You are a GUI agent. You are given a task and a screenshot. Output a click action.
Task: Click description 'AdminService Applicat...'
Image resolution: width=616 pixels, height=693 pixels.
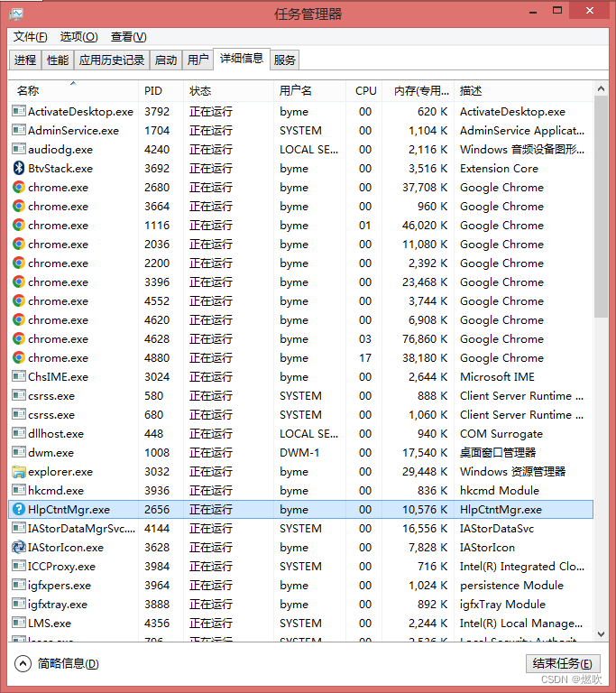pos(522,130)
